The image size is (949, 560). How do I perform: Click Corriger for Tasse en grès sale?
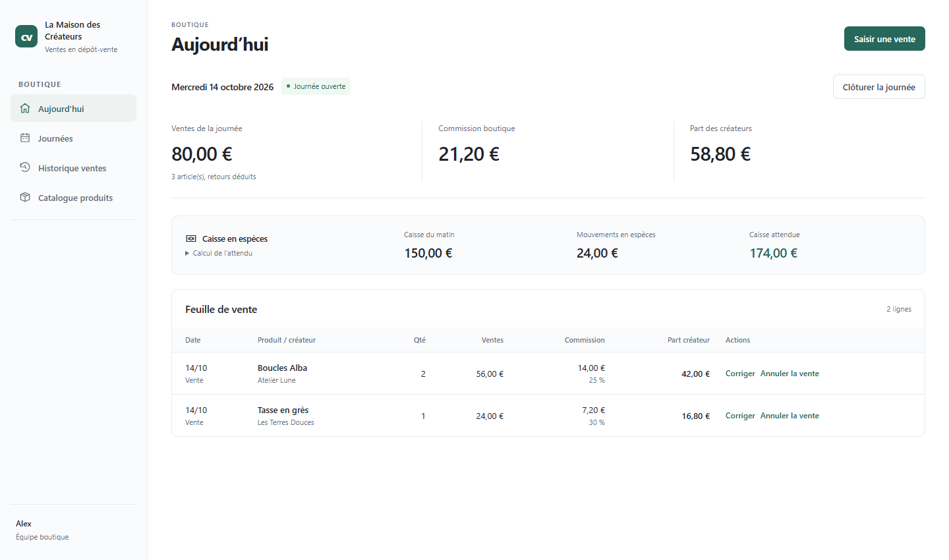[x=740, y=416]
